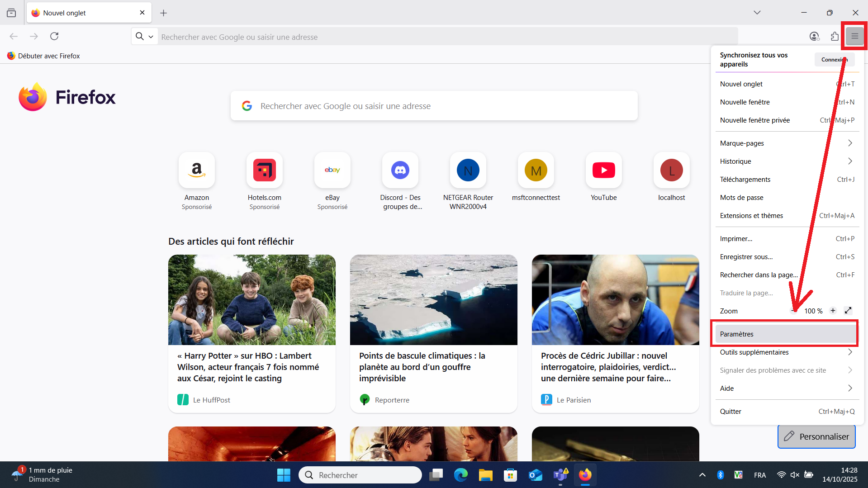
Task: Click the Firefox hamburger menu icon
Action: 854,36
